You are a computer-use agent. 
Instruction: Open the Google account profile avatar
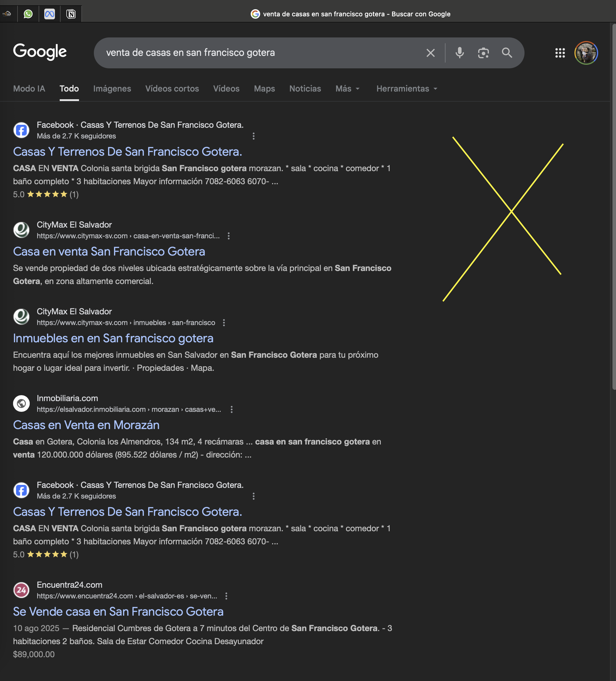pos(586,53)
